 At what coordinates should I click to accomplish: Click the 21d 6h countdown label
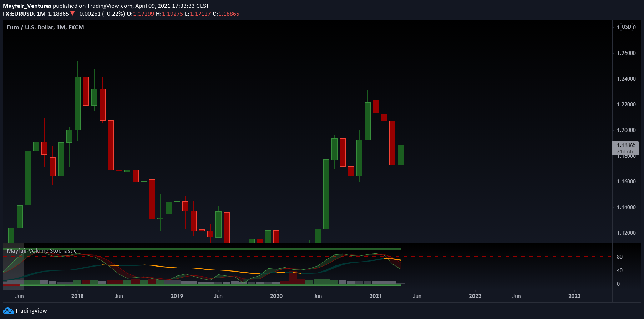click(625, 151)
